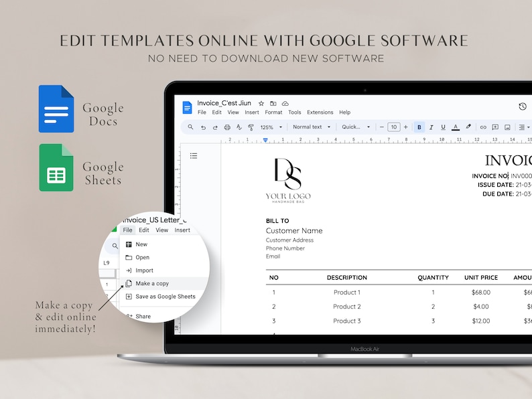Choose Open from Sheets File menu
The image size is (532, 399).
tap(164, 257)
